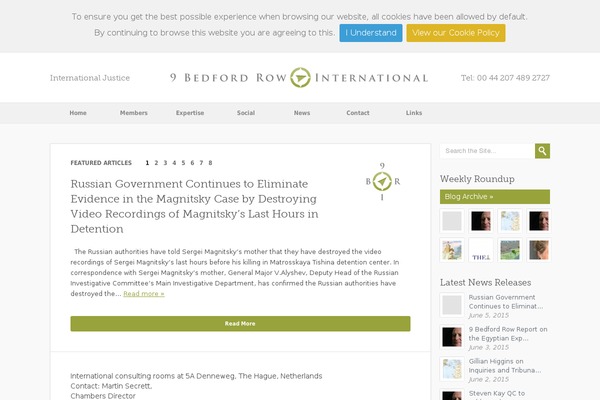Click the Contact: Martin Secrett line
The image size is (600, 400).
click(x=111, y=386)
